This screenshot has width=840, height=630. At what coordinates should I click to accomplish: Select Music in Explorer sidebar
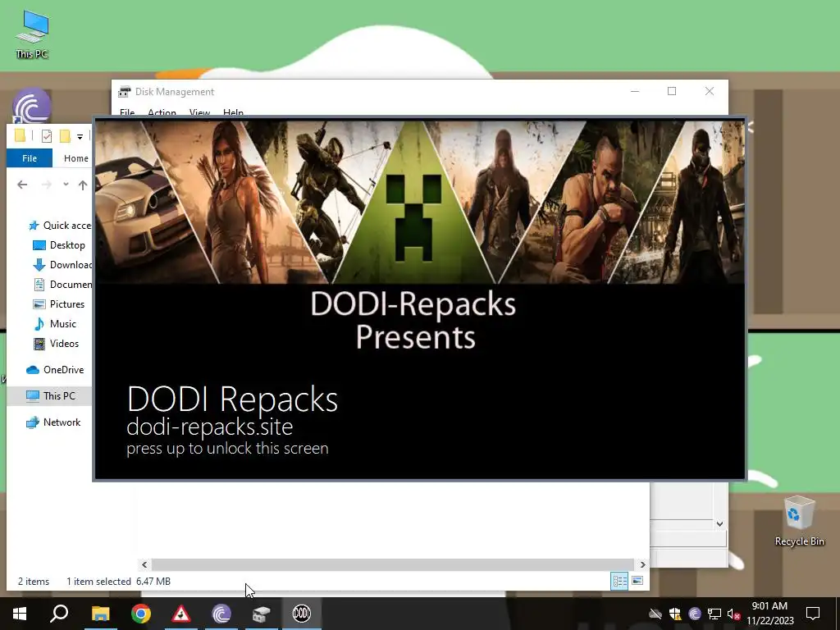click(55, 324)
